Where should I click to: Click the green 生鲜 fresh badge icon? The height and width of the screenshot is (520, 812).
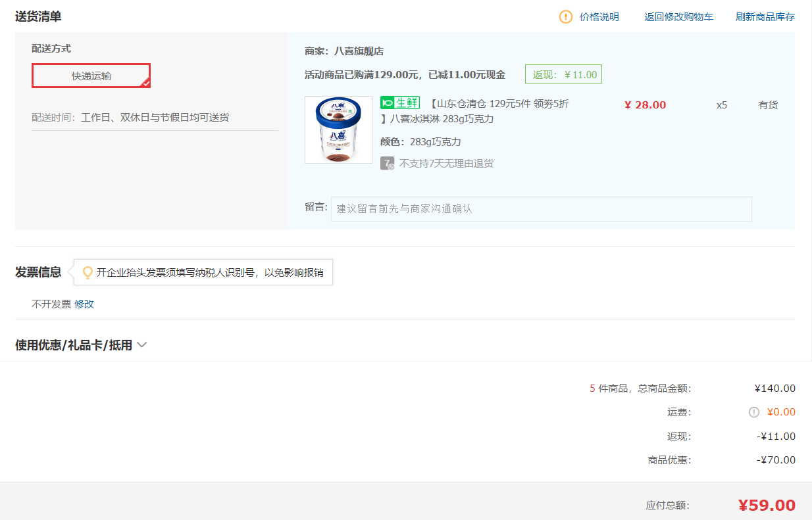click(400, 103)
